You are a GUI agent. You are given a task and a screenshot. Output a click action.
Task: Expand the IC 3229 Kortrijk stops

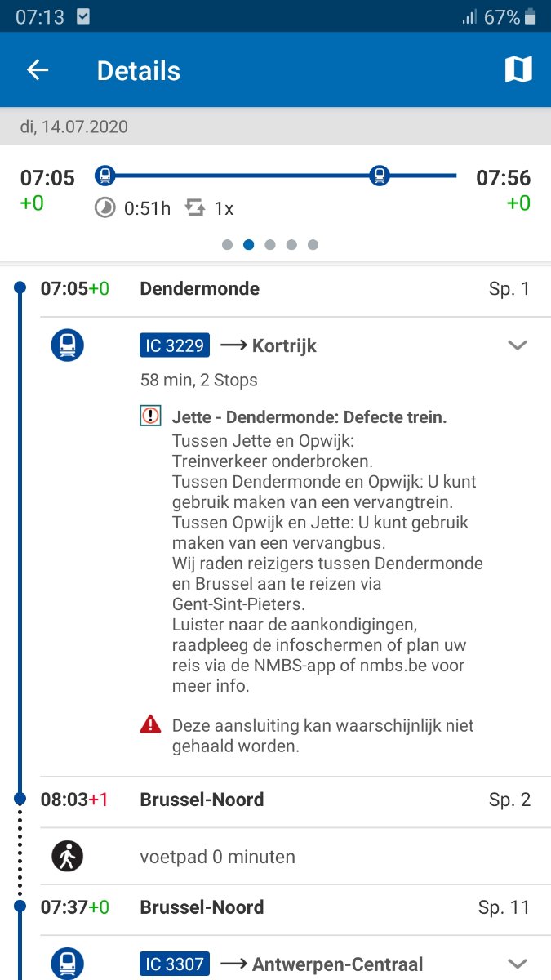click(517, 345)
